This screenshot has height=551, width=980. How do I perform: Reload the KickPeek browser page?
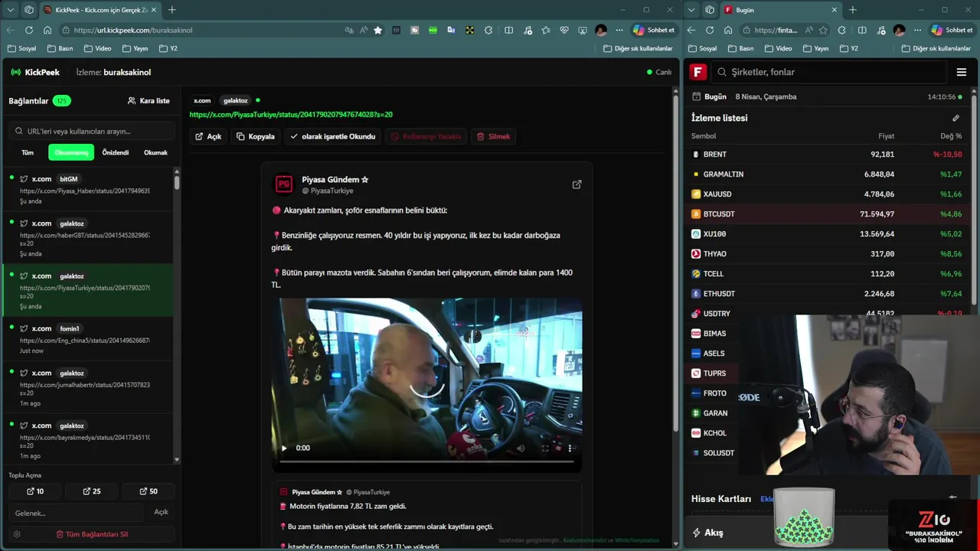[x=28, y=30]
